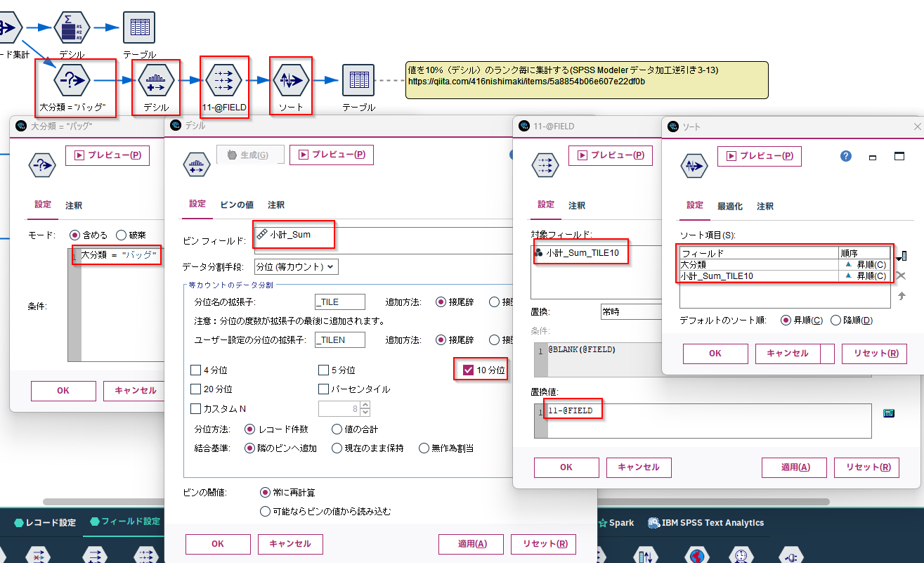This screenshot has height=563, width=924.
Task: Select the binning histogram node labeled デシル
Action: coord(155,80)
